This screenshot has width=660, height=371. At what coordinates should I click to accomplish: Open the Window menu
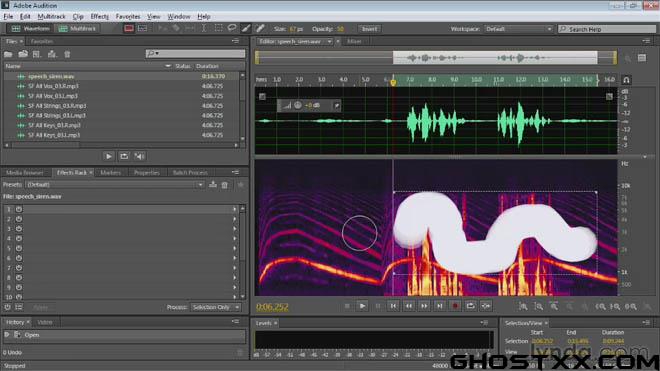point(178,16)
